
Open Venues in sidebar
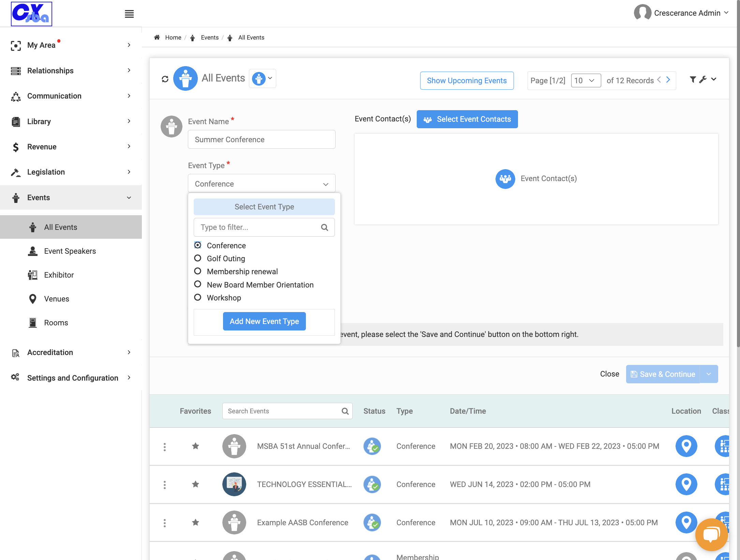coord(57,299)
